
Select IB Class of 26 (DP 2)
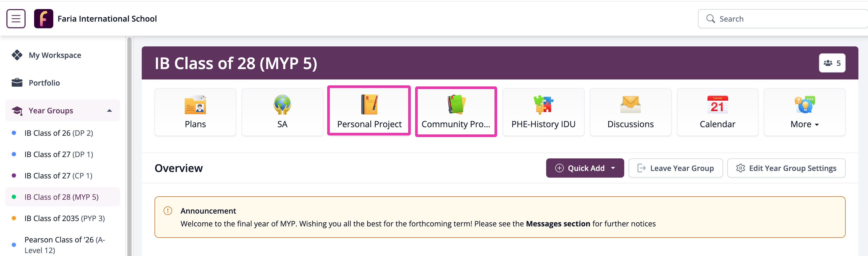[x=59, y=133]
